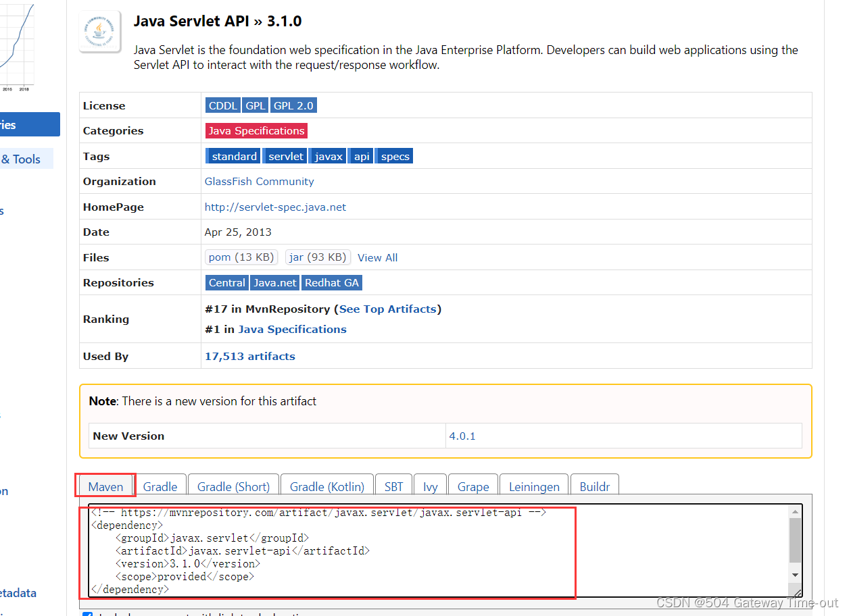
Task: Open the Java.net repository badge
Action: click(275, 282)
